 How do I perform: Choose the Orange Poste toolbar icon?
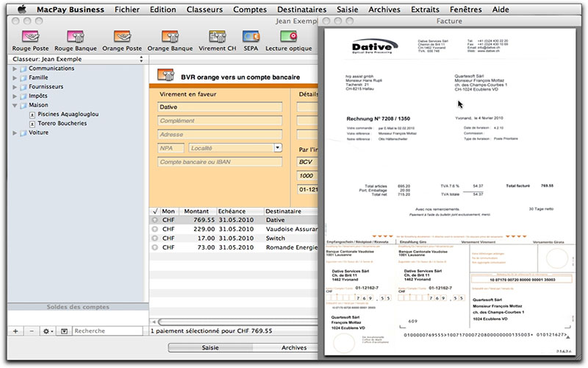click(x=122, y=37)
